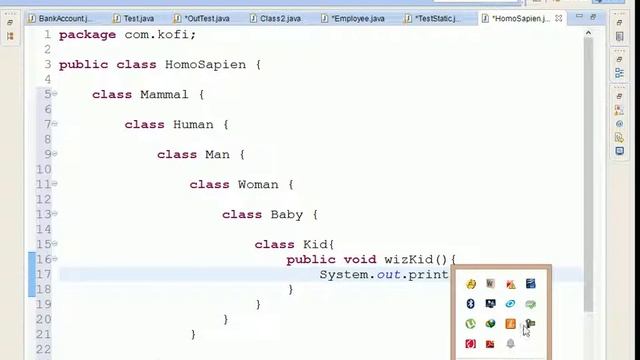
Task: Click the yellow gear tray icon
Action: pyautogui.click(x=471, y=284)
